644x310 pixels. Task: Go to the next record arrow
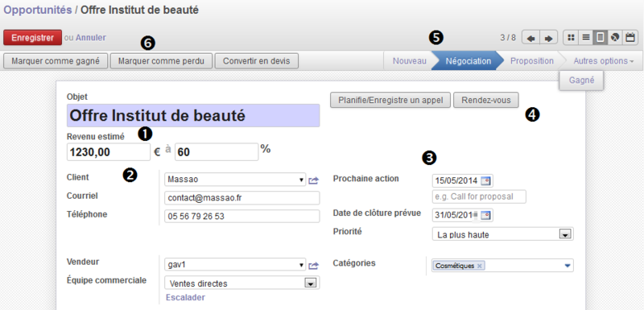click(x=548, y=38)
